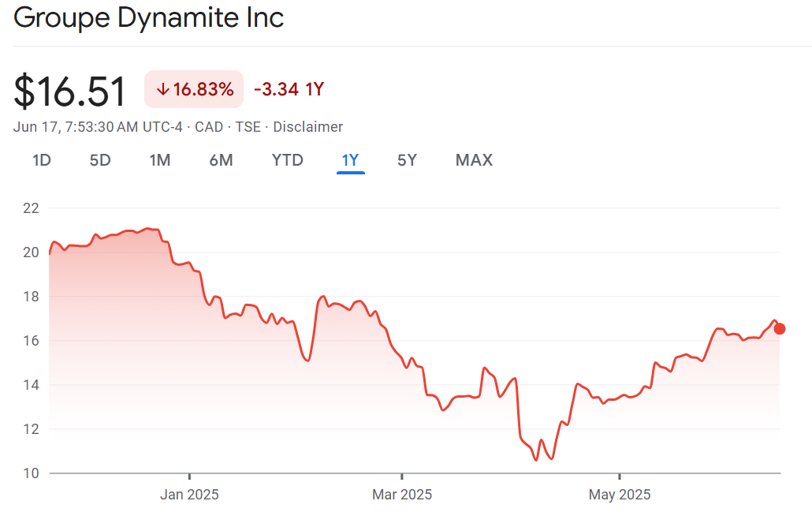Click the 22 y-axis label
This screenshot has width=812, height=516.
[x=32, y=208]
